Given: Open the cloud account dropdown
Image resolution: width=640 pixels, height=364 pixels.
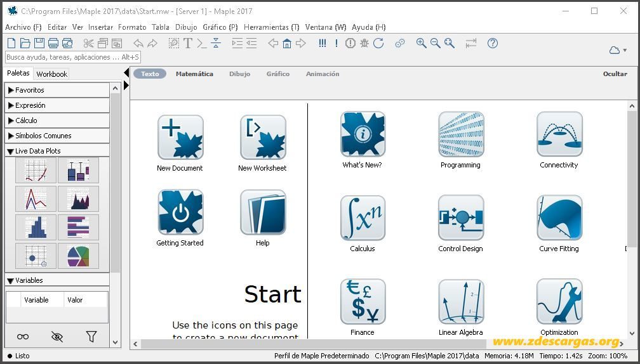Looking at the screenshot, I should tap(618, 50).
